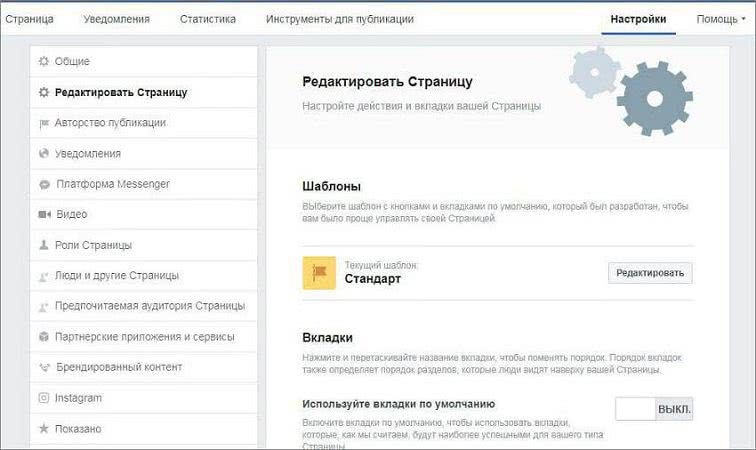The width and height of the screenshot is (756, 450).
Task: Select Предпочитаемая аудитория Страницы in sidebar
Action: point(150,306)
